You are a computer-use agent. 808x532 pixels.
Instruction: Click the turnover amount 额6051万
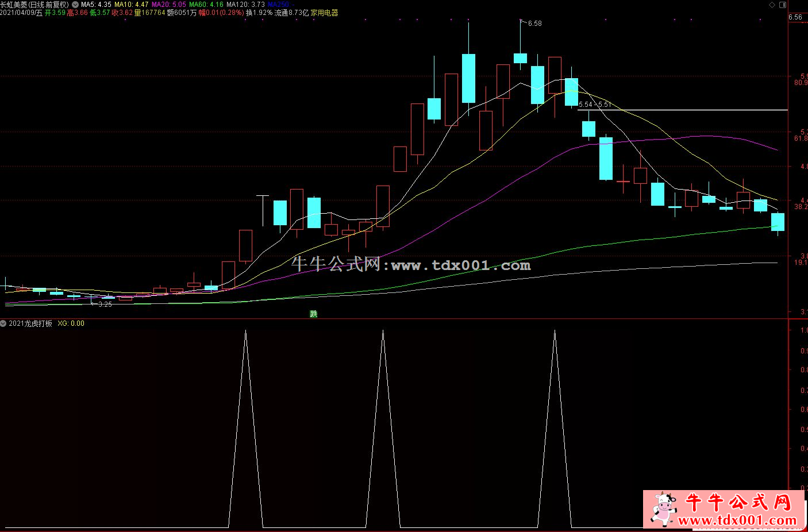(182, 13)
